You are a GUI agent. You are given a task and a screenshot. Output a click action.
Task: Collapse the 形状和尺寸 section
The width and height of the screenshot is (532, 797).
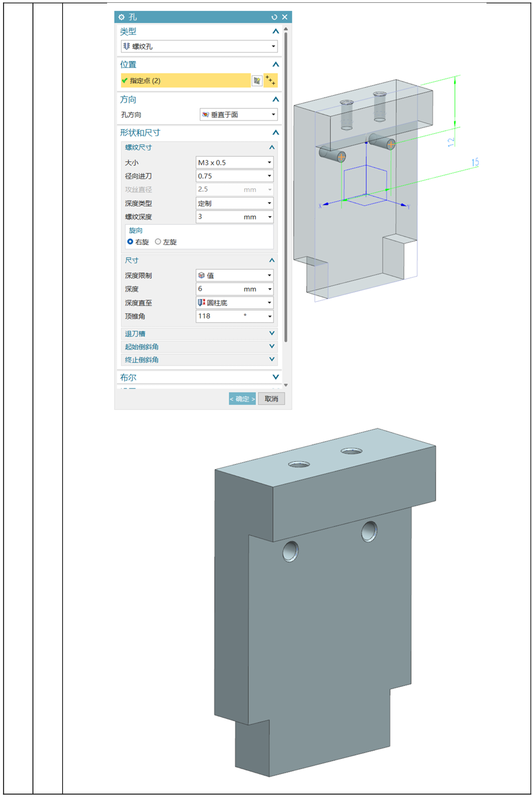(275, 133)
